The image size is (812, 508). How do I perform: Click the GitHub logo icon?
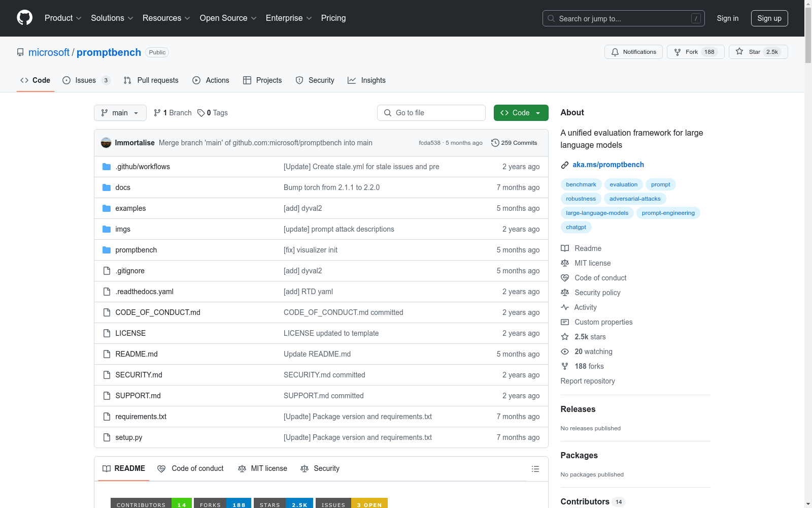[x=24, y=18]
